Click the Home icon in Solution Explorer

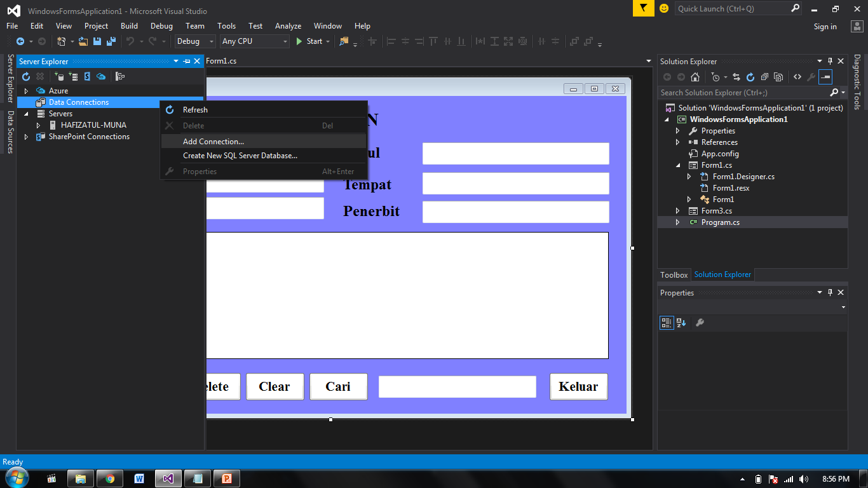pos(695,77)
